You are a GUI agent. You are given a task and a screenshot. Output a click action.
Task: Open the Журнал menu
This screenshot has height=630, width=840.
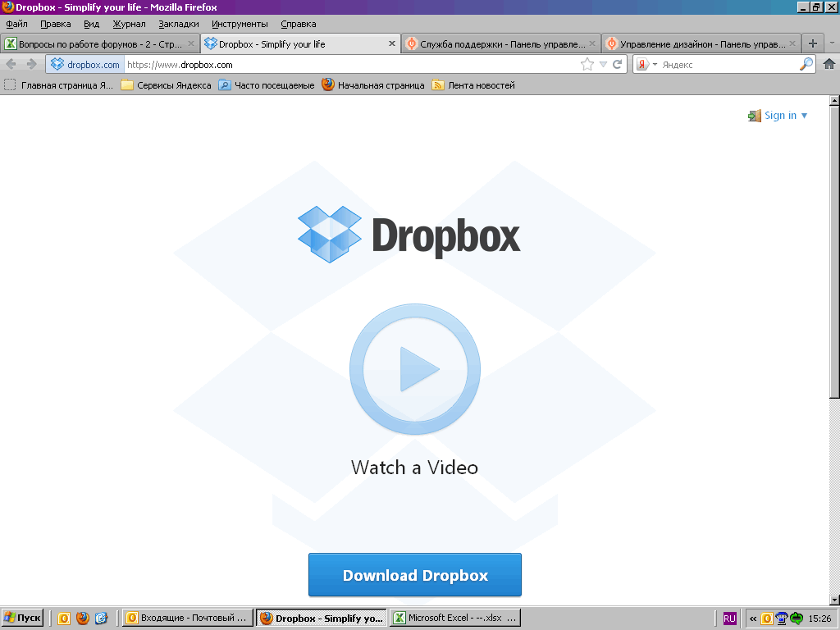129,24
